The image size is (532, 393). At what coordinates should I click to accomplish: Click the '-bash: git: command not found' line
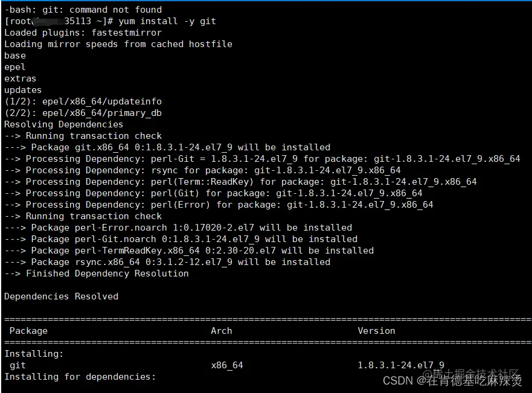(x=83, y=10)
